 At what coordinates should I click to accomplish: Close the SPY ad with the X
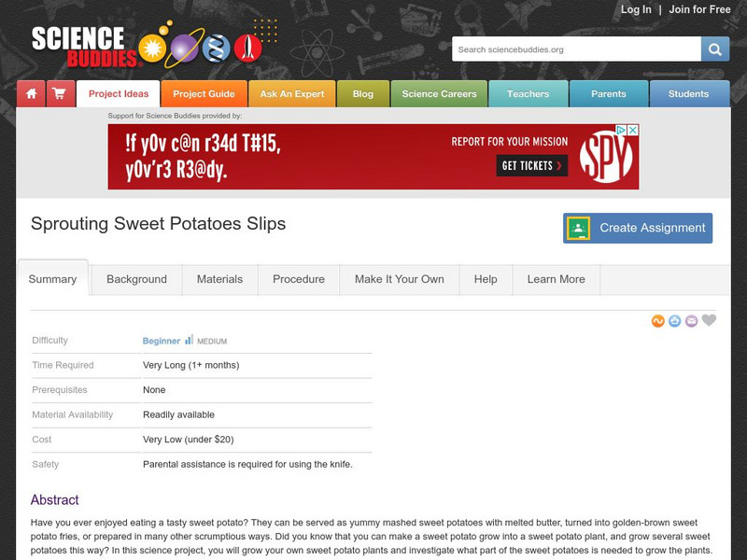pyautogui.click(x=633, y=130)
